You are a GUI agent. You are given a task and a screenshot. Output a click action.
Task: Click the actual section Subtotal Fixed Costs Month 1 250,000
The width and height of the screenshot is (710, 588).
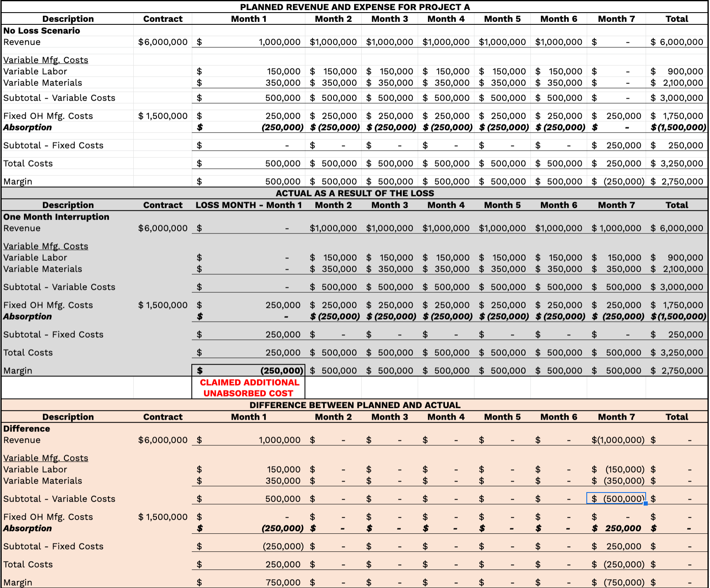click(249, 335)
